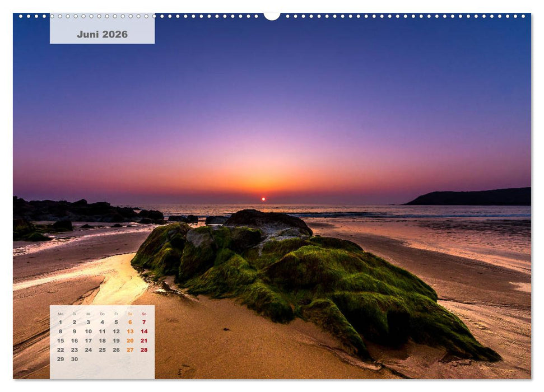Open the So weekday column header

pos(143,313)
